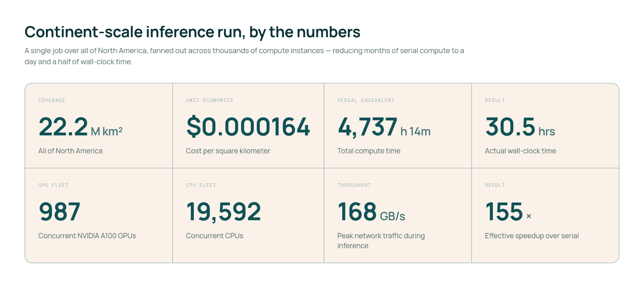Viewport: 644px width, 284px height.
Task: Click the subtitle paragraph about North America job
Action: pos(244,56)
